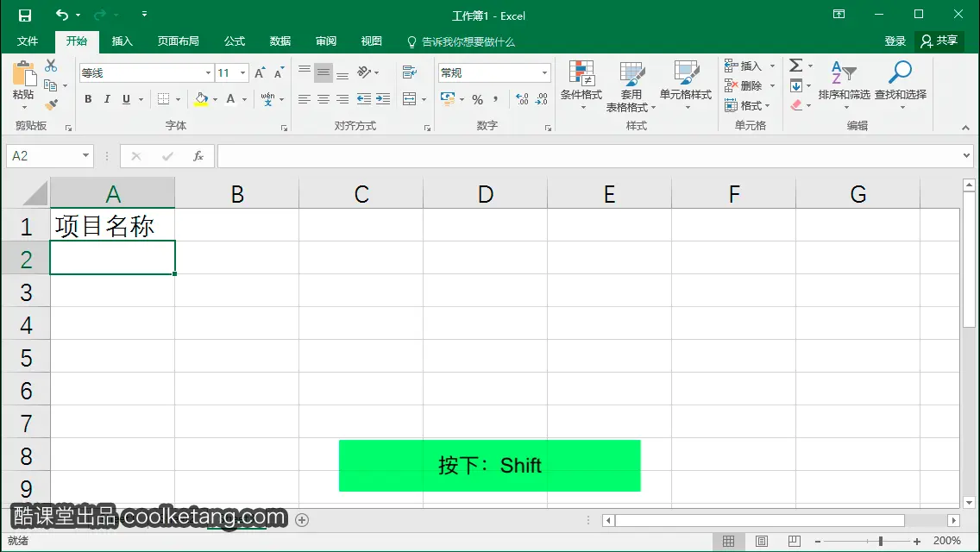This screenshot has width=980, height=552.
Task: Click the Cut scissors icon
Action: 51,65
